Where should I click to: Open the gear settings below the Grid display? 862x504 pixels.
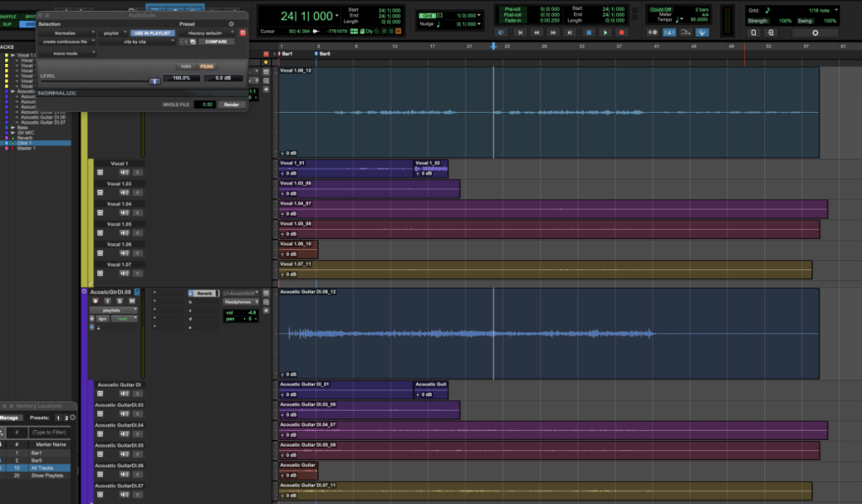click(814, 33)
